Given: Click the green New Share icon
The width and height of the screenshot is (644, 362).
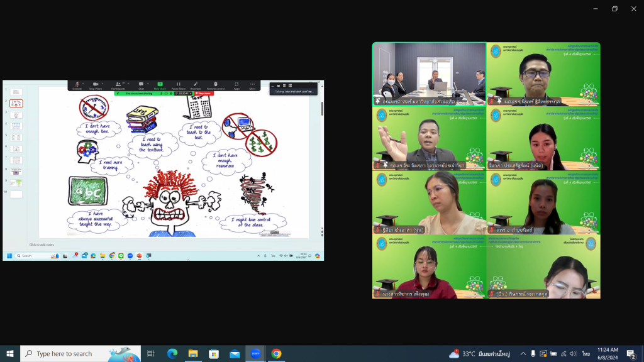Looking at the screenshot, I should 160,84.
